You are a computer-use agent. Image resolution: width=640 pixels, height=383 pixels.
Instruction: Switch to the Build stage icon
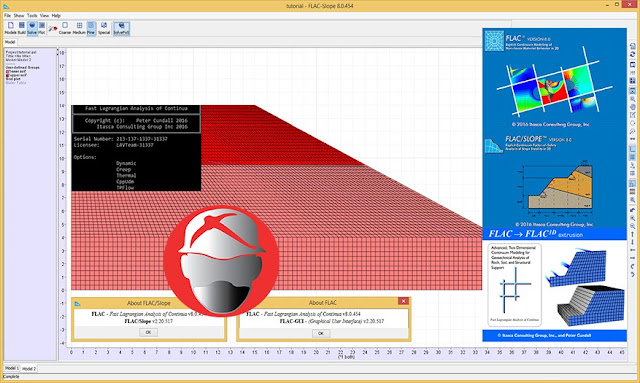point(22,28)
